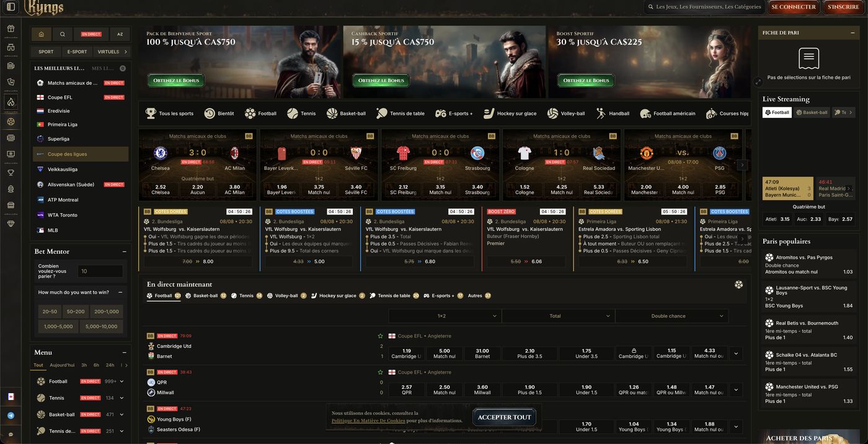Click the Telegram icon in left rail

tap(11, 415)
